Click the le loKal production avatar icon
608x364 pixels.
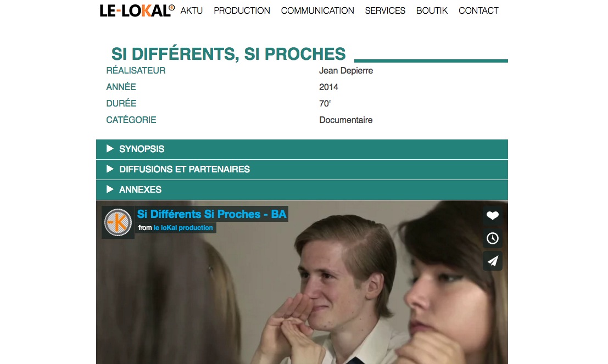click(118, 222)
